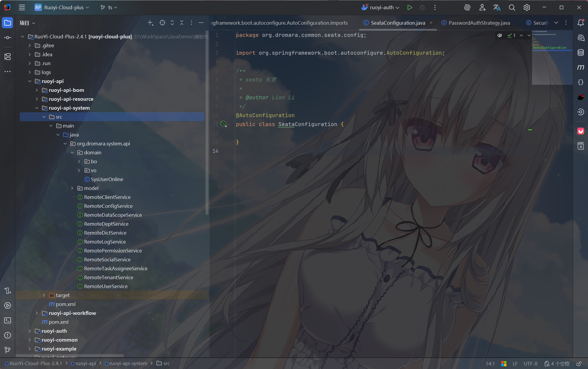Collapse the domain package node
588x369 pixels.
tap(72, 153)
